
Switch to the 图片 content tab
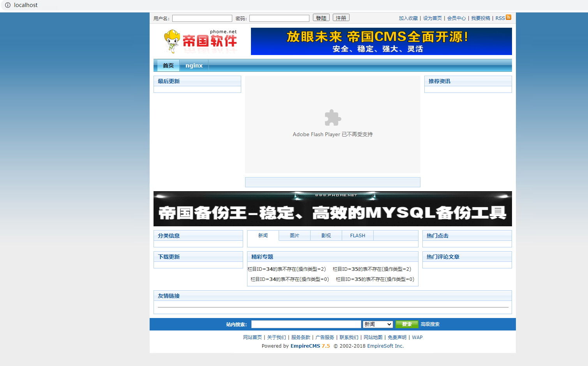pos(294,235)
